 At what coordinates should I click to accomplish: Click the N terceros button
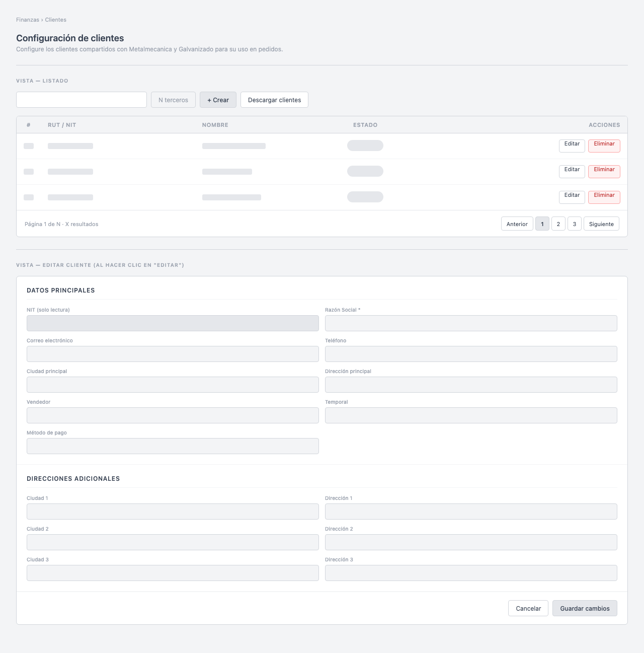[173, 100]
